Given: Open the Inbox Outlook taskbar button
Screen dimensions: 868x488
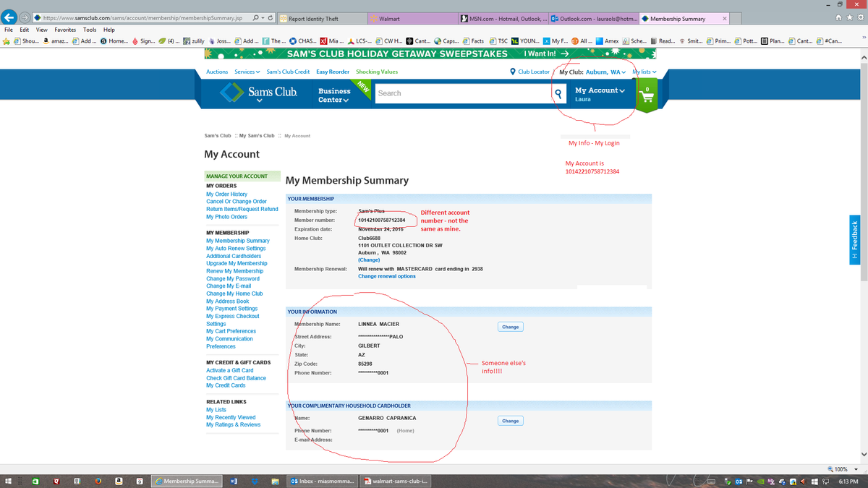Looking at the screenshot, I should pos(323,481).
